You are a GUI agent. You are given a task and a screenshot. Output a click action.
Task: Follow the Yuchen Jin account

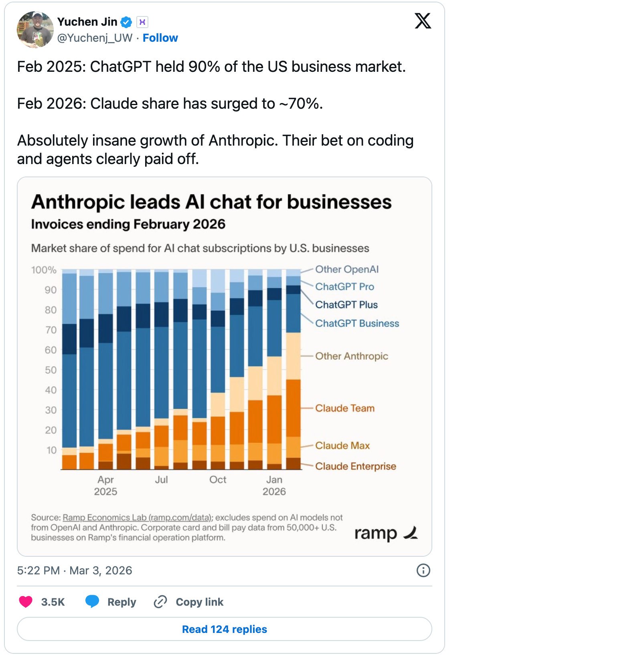160,38
